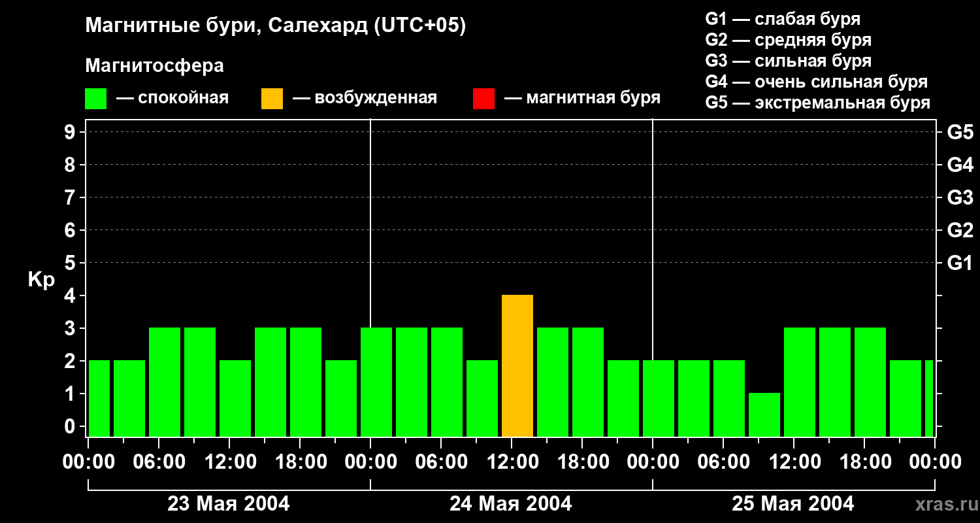The width and height of the screenshot is (980, 523).
Task: Select the '— спокойная' legend label
Action: tap(172, 98)
